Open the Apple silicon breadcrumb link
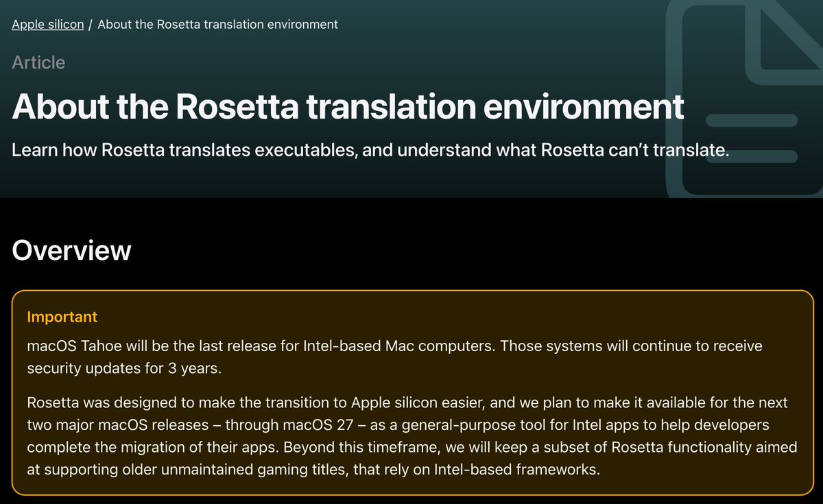 point(48,24)
